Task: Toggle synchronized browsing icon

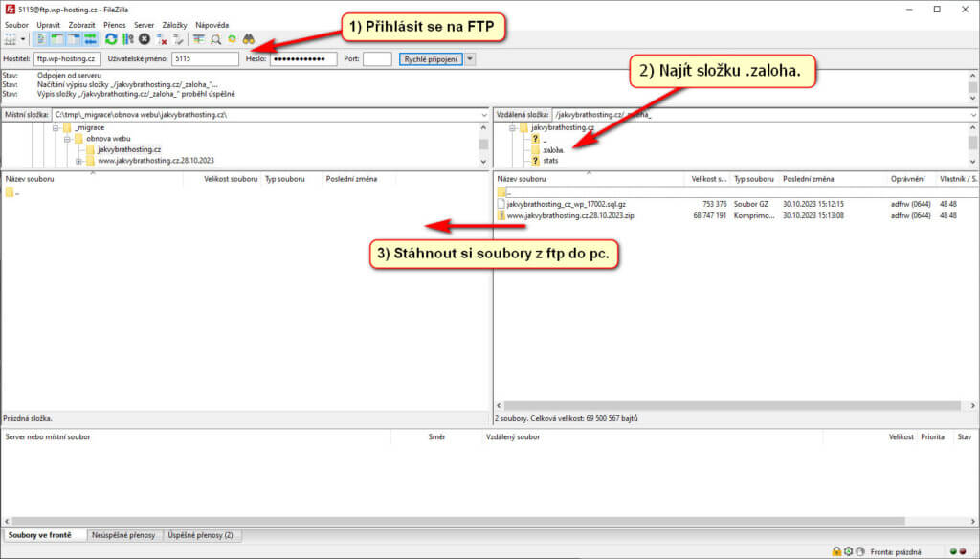Action: (232, 39)
